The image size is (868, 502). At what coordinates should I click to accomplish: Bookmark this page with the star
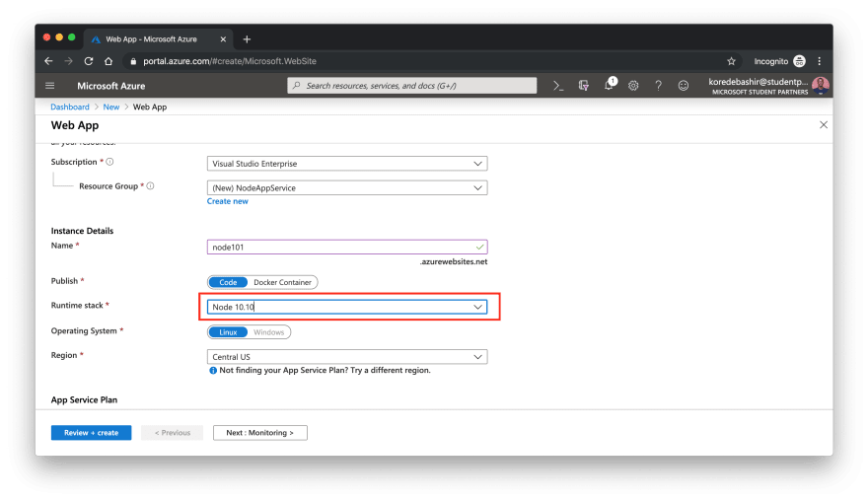pyautogui.click(x=731, y=61)
